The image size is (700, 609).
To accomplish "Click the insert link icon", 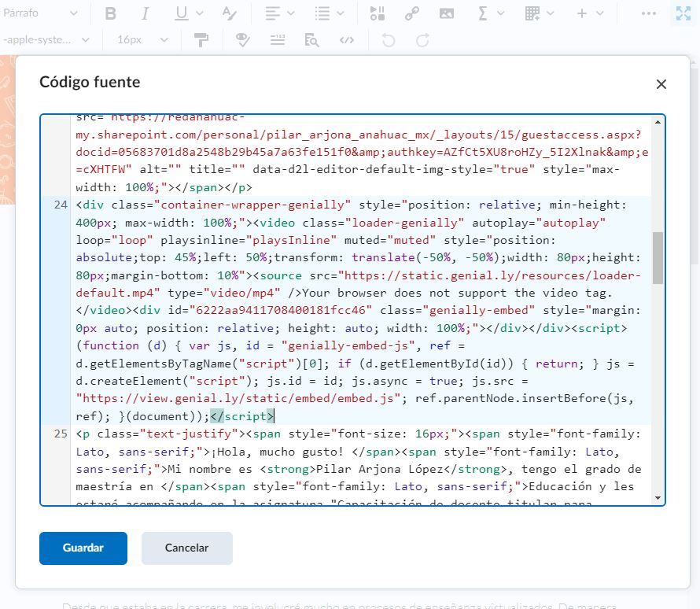I will 411,13.
